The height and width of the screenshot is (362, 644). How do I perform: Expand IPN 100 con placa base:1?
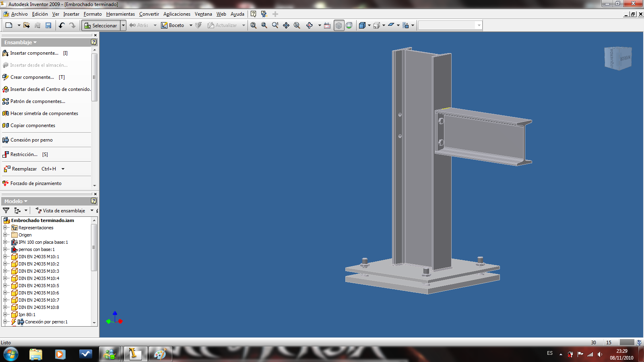tap(5, 242)
